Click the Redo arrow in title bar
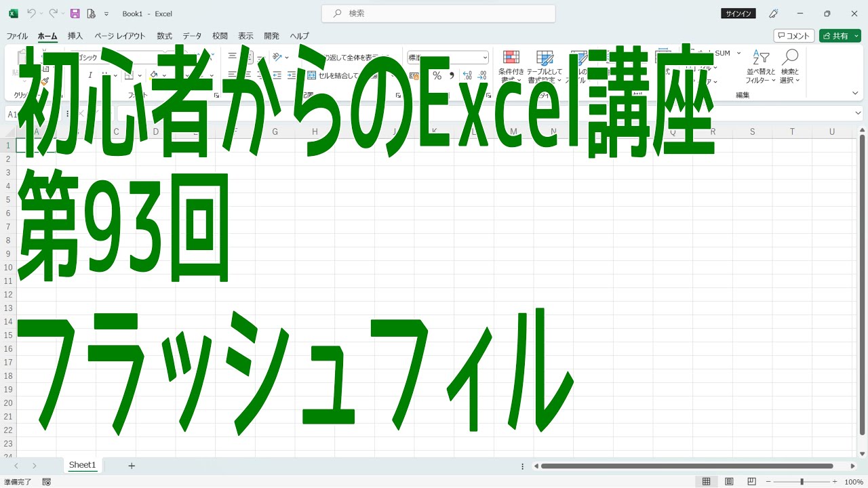868x488 pixels. coord(52,14)
